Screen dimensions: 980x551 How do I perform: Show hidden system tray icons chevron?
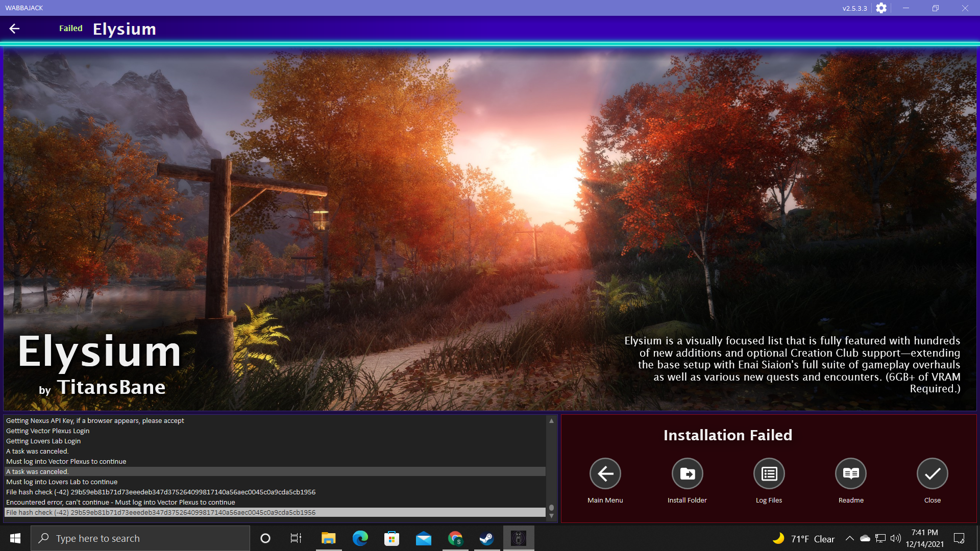[849, 538]
